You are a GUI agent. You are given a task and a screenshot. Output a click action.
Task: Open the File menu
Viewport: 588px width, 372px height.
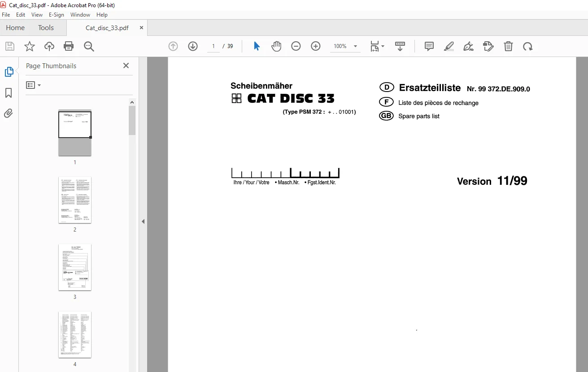(x=6, y=15)
